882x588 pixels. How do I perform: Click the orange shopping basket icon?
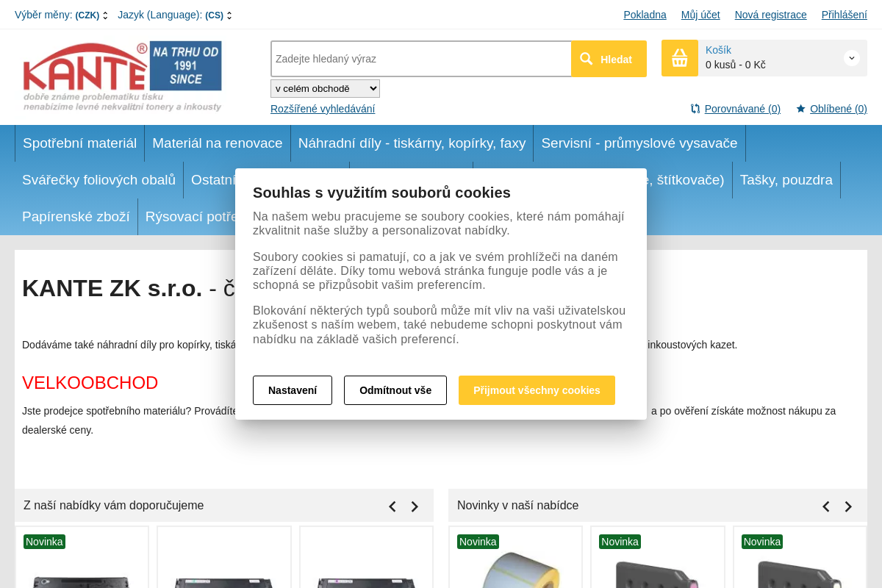point(680,58)
